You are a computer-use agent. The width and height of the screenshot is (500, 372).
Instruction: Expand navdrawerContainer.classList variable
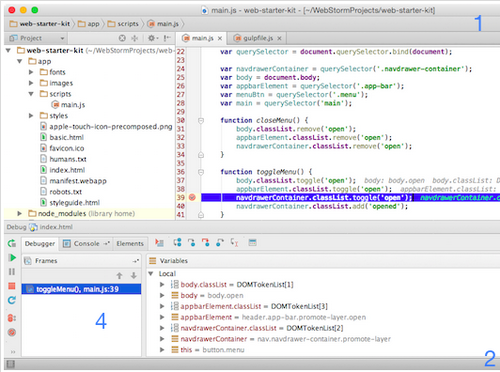click(x=162, y=328)
